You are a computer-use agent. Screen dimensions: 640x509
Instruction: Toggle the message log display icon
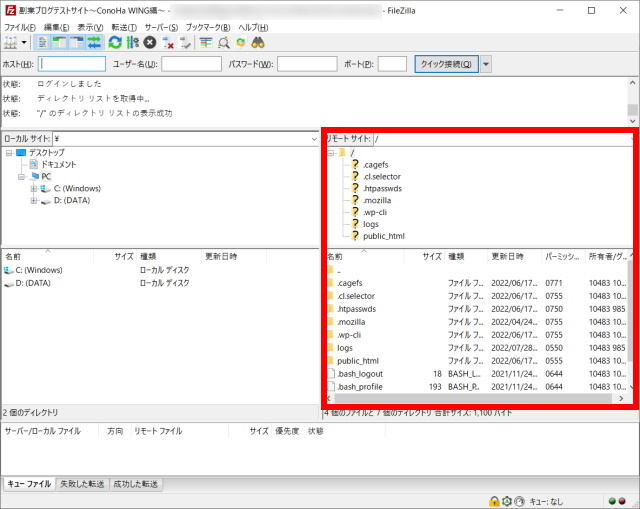[43, 43]
